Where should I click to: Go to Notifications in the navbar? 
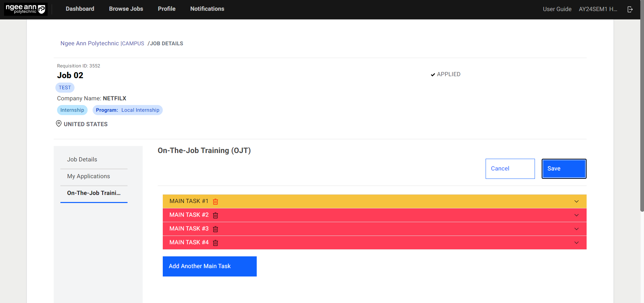[207, 9]
